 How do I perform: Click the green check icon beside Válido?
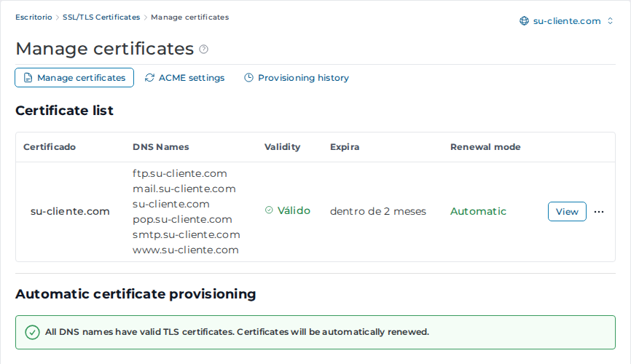(269, 210)
